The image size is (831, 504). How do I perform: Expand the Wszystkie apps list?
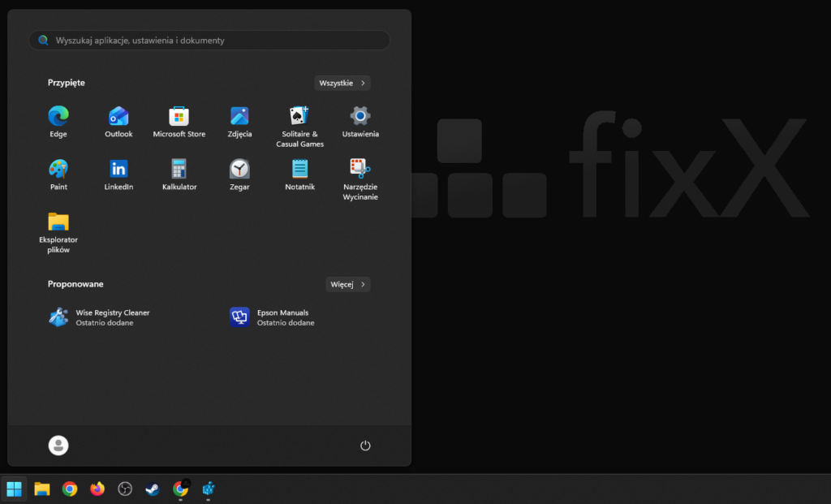click(x=342, y=83)
